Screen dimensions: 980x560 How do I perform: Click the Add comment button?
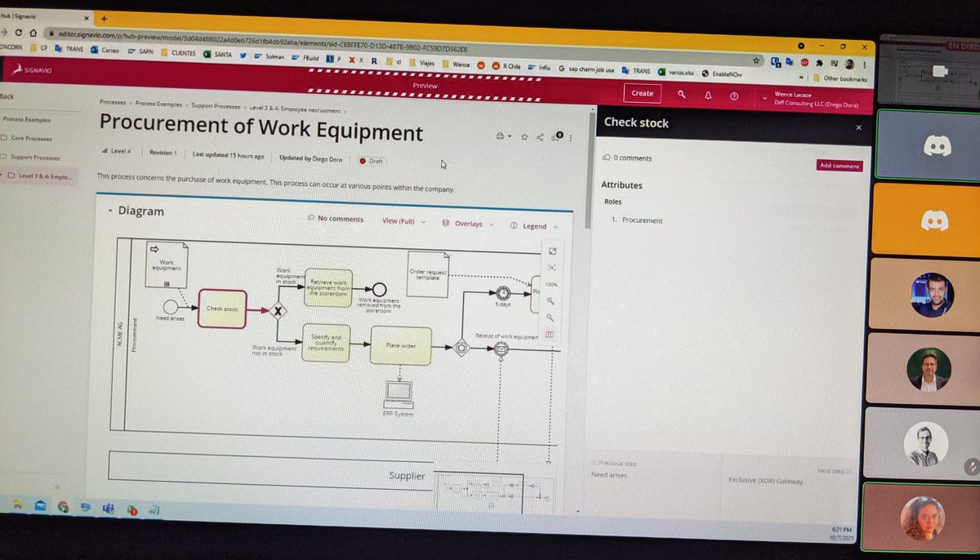coord(839,166)
